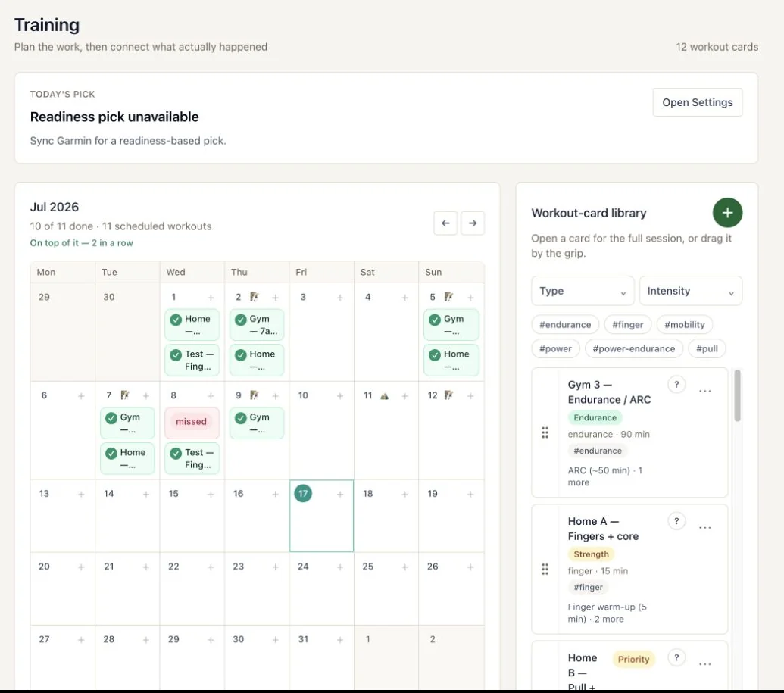
Task: Add a workout on Saturday July 4
Action: point(404,298)
